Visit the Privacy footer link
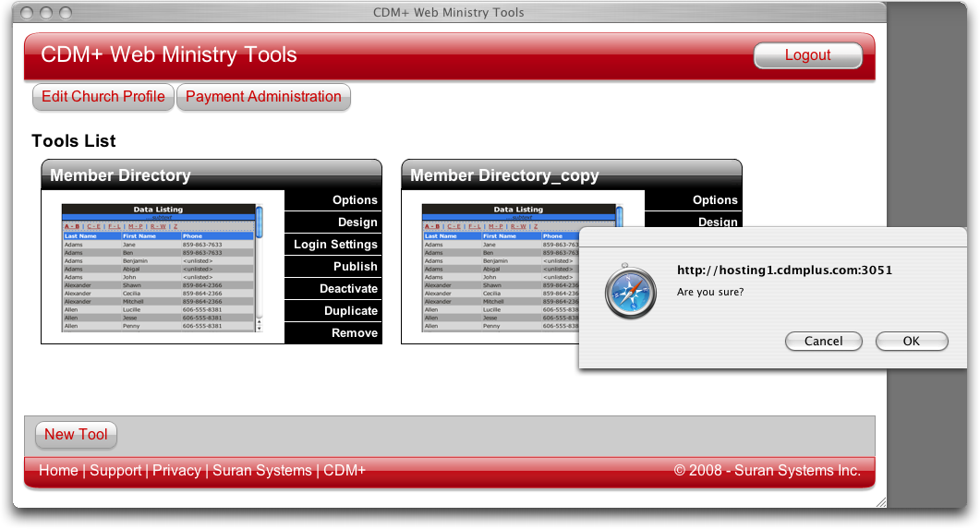Screen dimensions: 980x529 pos(176,471)
